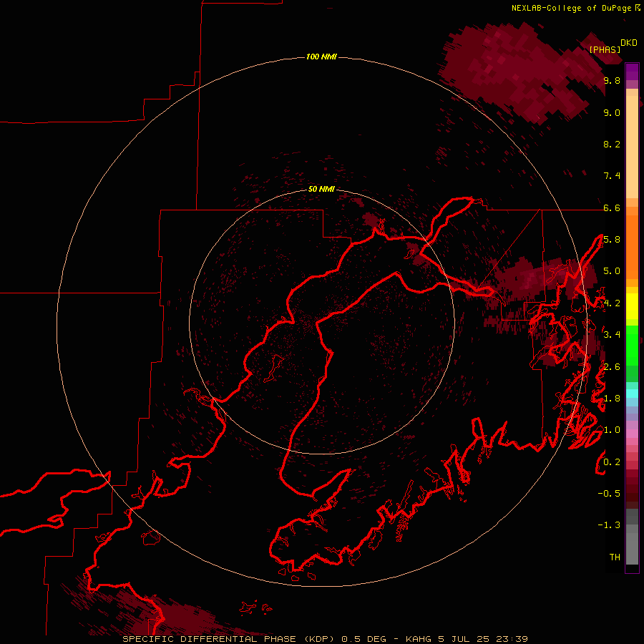This screenshot has height=644, width=644.
Task: Click the 50 NMI range ring label
Action: click(321, 189)
